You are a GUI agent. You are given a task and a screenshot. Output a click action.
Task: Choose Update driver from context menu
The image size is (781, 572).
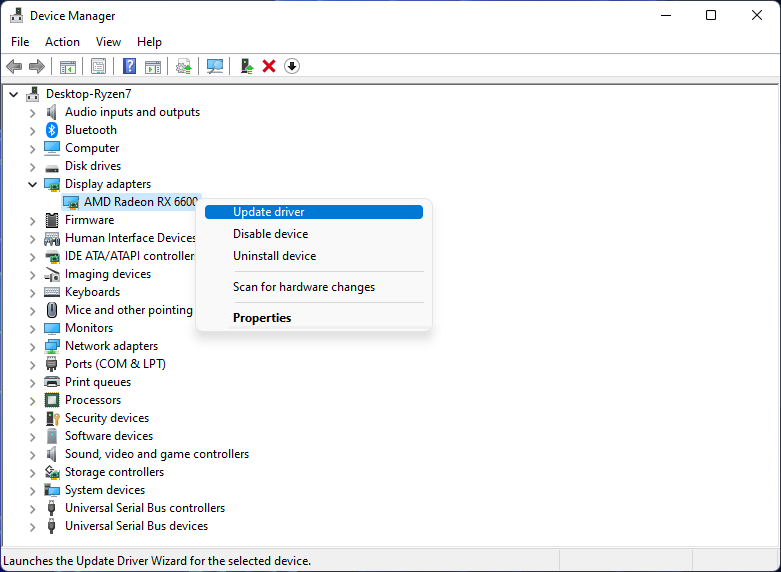314,212
